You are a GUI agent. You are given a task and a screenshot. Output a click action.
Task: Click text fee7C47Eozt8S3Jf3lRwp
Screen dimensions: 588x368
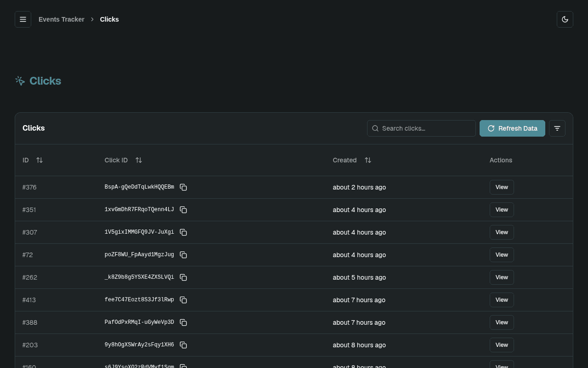(139, 300)
